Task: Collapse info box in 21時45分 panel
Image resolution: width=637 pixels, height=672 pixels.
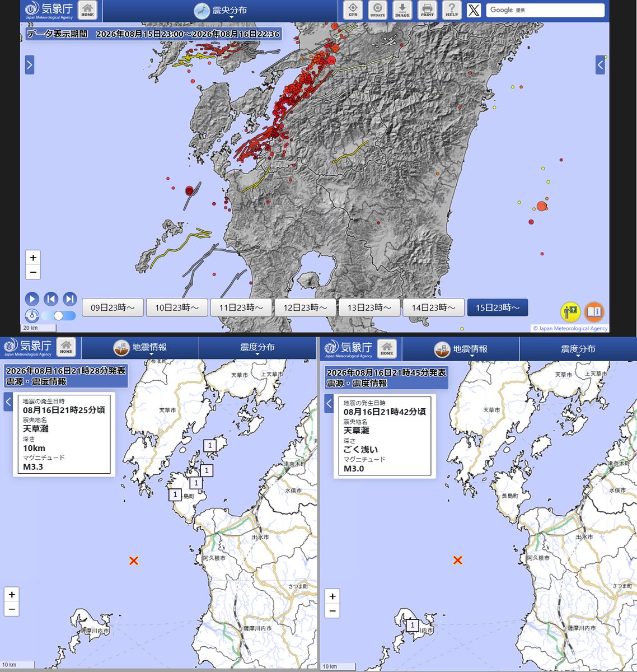Action: coord(329,403)
